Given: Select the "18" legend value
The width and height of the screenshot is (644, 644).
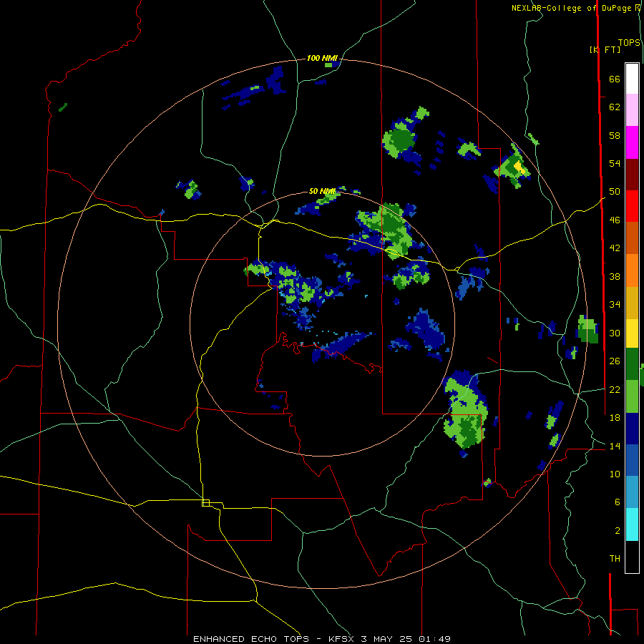Looking at the screenshot, I should click(615, 418).
